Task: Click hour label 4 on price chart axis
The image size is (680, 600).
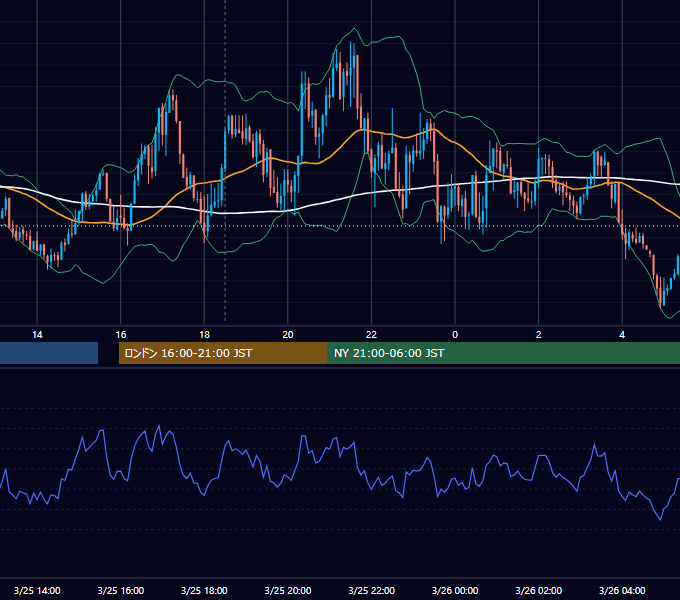Action: click(x=622, y=335)
